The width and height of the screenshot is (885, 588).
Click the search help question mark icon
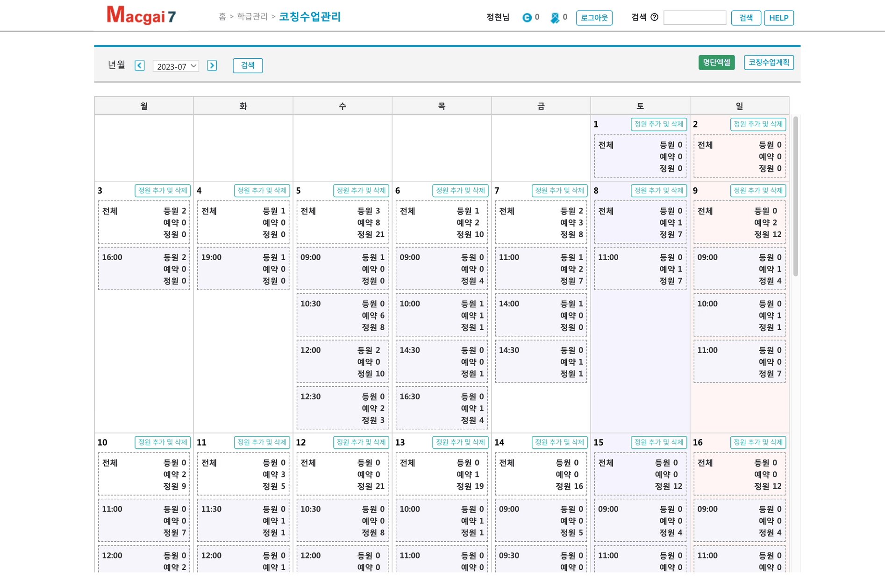point(654,17)
